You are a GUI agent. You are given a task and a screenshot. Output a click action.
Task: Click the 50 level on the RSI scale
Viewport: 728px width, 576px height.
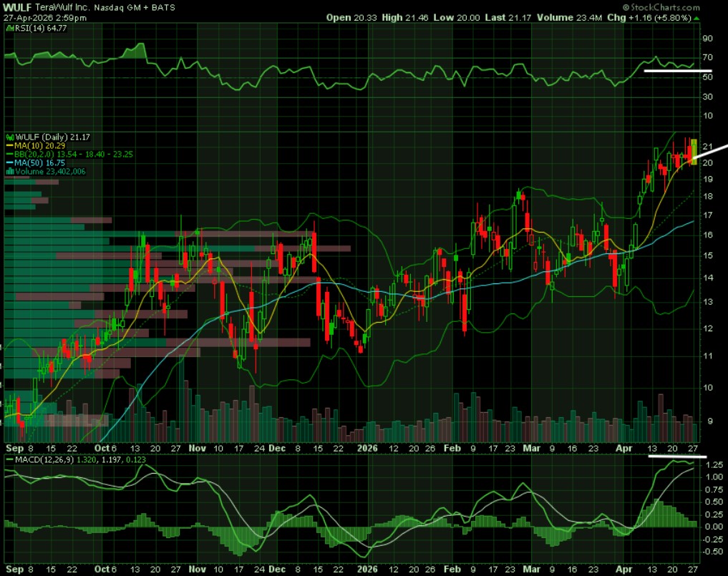pyautogui.click(x=707, y=77)
